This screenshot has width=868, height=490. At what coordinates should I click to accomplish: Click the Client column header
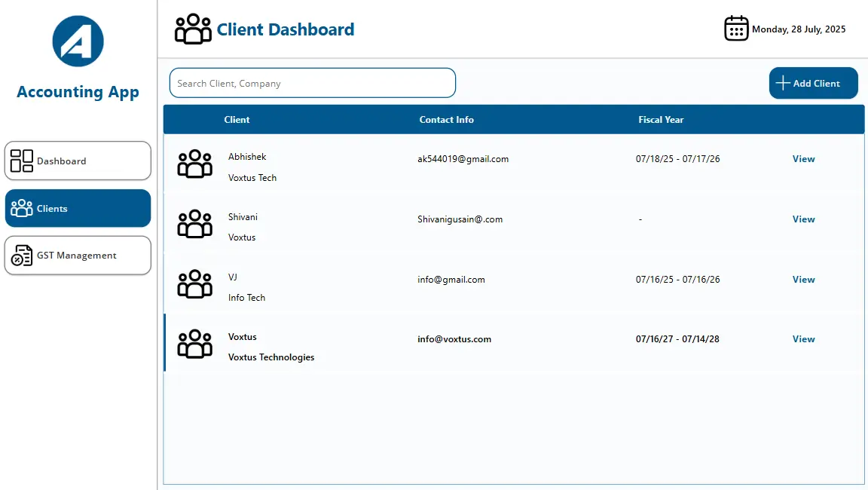(x=237, y=120)
